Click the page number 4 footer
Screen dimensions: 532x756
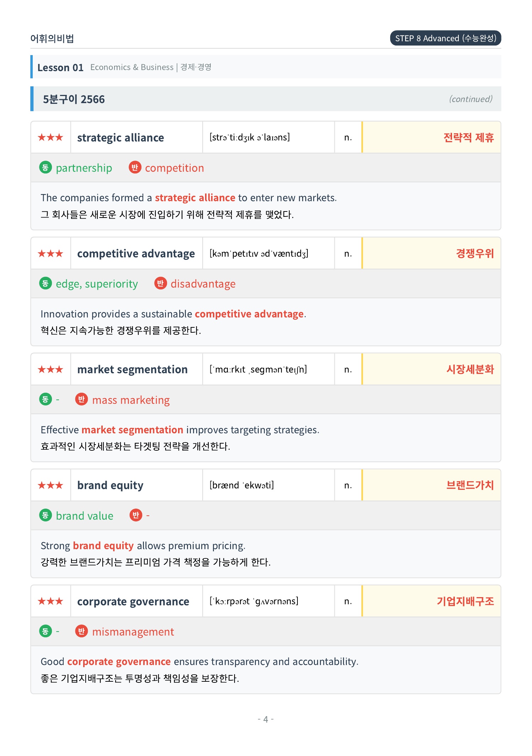265,719
